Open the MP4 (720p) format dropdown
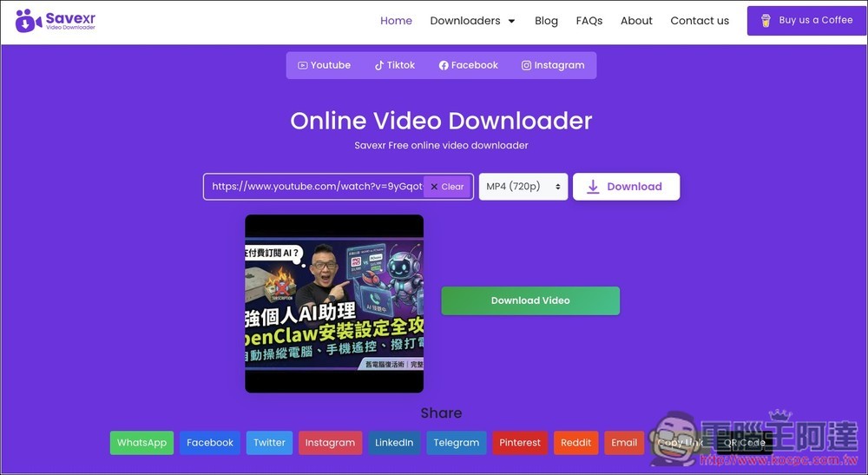868x475 pixels. pyautogui.click(x=523, y=187)
